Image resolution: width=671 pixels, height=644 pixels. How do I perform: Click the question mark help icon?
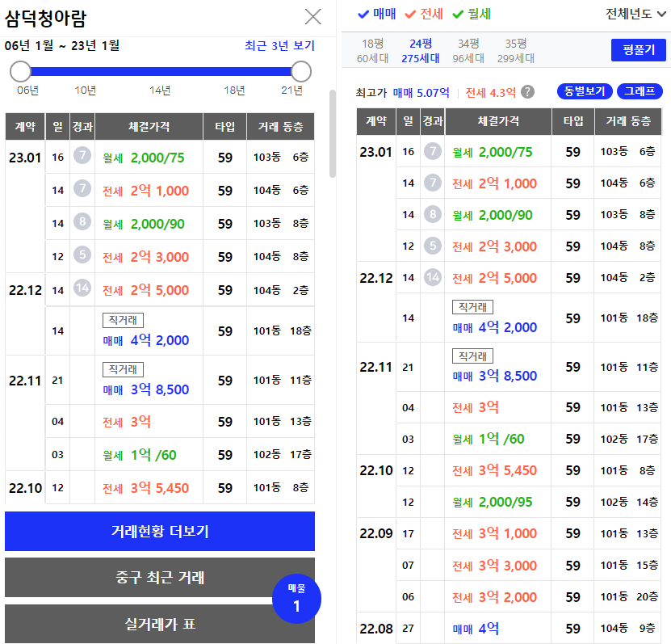tap(527, 92)
